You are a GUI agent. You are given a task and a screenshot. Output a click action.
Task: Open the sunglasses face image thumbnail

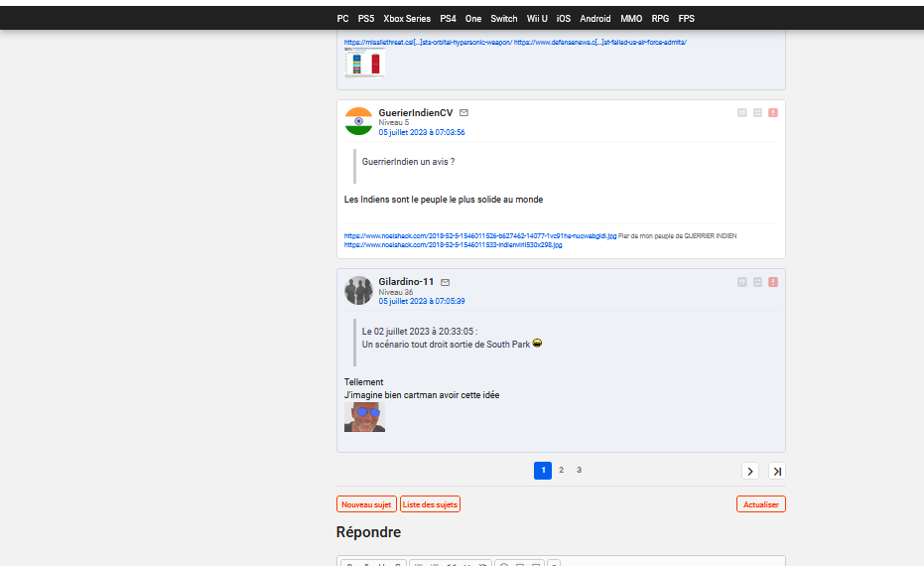(364, 417)
